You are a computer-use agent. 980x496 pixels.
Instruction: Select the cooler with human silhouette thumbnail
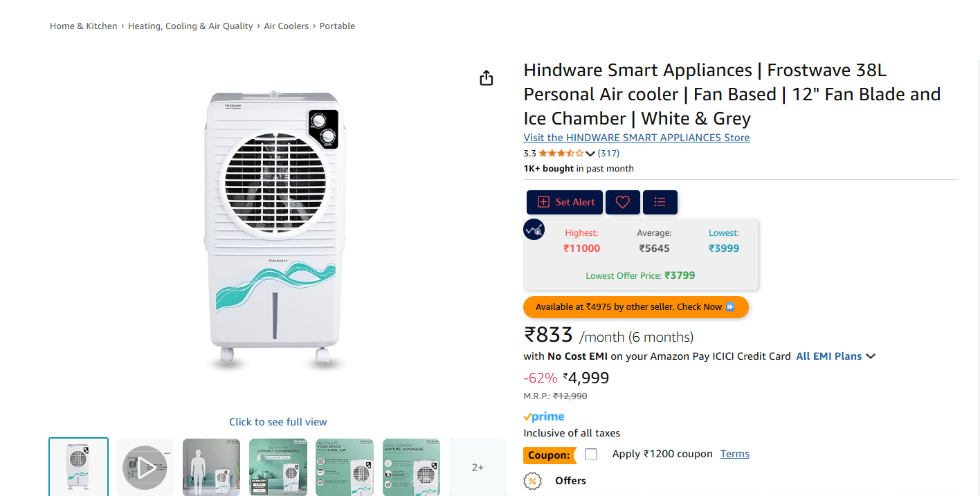pyautogui.click(x=211, y=468)
